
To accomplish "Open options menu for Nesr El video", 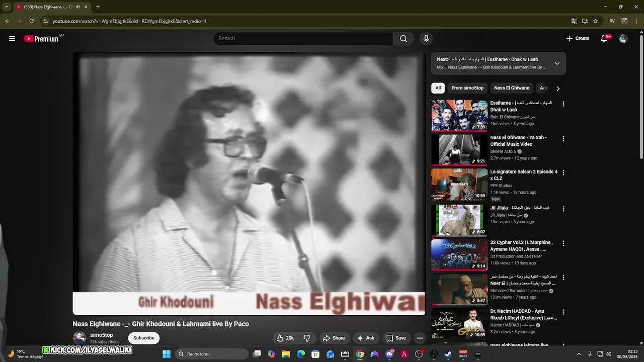I will pos(563,278).
